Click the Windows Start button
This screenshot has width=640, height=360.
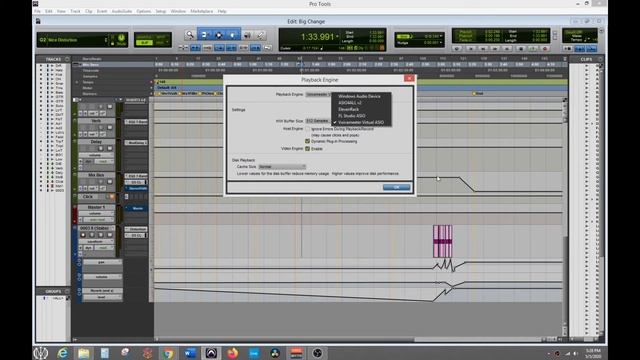pos(41,353)
